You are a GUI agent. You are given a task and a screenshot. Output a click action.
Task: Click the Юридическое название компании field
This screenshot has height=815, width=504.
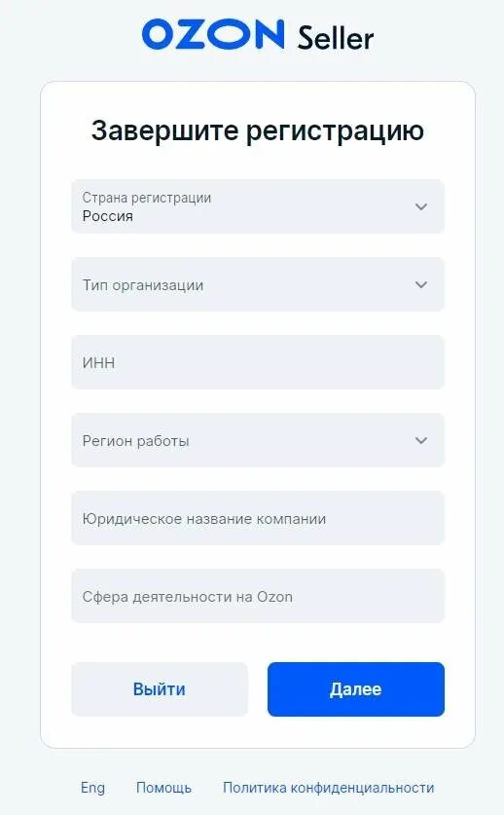(258, 518)
